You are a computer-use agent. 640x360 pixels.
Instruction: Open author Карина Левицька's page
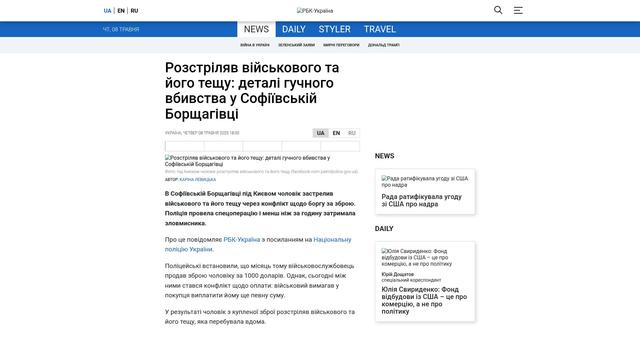click(x=198, y=180)
